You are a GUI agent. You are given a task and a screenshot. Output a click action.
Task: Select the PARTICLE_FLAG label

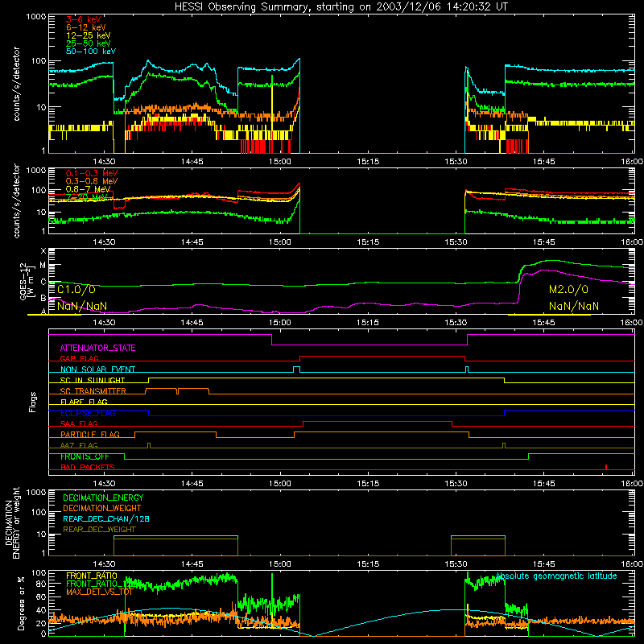click(90, 435)
